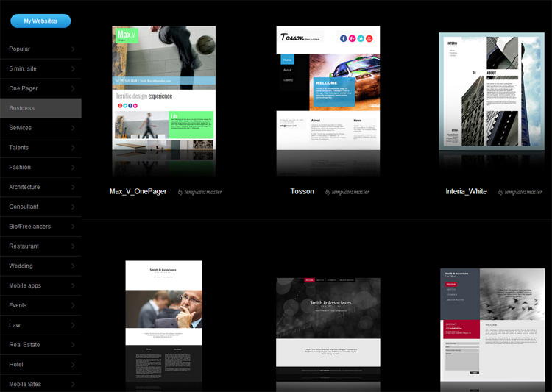Choose the Smith & Associates white template
Viewport: 552px width, 392px height.
(163, 321)
